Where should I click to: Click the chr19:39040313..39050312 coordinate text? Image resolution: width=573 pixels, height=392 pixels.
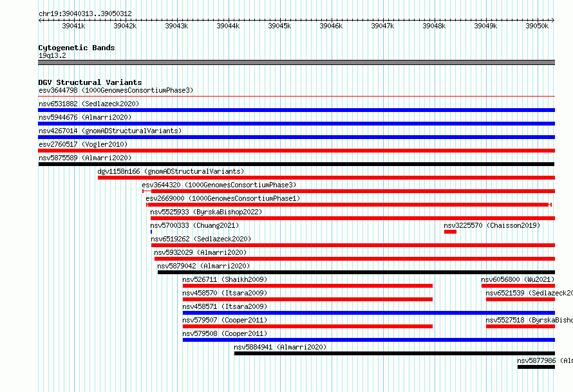click(85, 14)
